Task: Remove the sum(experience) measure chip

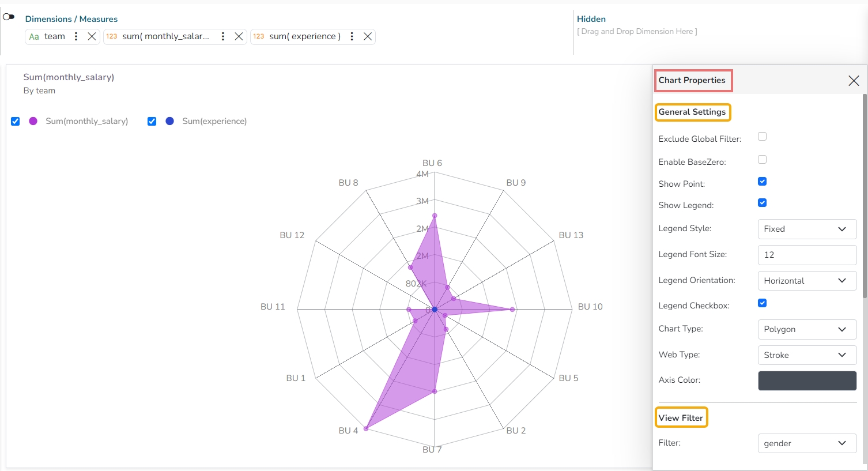Action: [x=368, y=36]
